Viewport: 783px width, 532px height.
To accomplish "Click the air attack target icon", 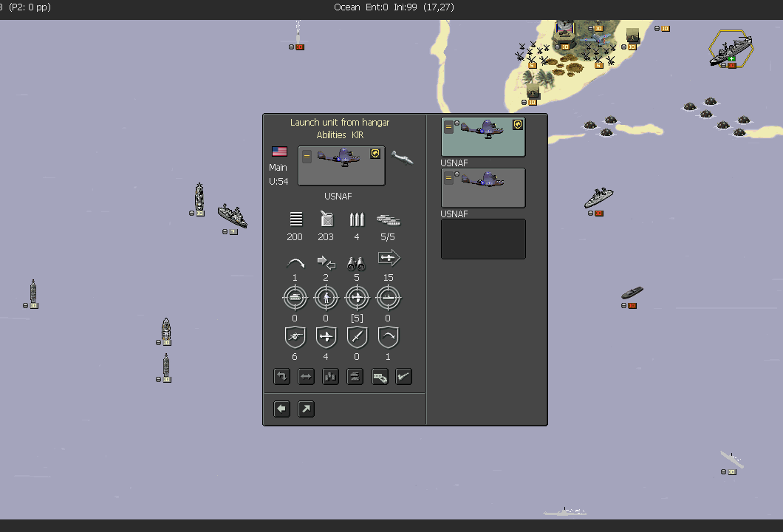I will [x=357, y=298].
